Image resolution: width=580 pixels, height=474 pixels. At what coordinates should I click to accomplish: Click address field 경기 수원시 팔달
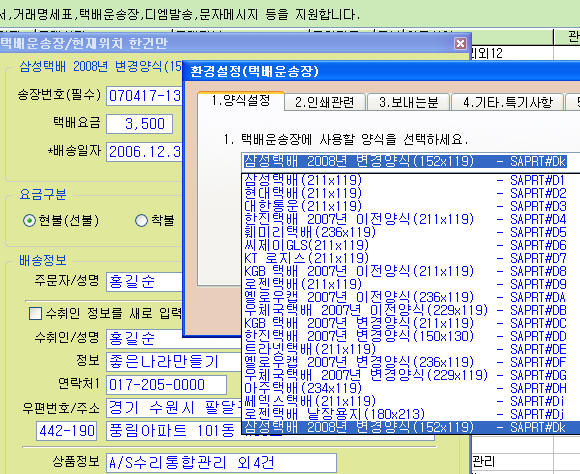coord(174,408)
